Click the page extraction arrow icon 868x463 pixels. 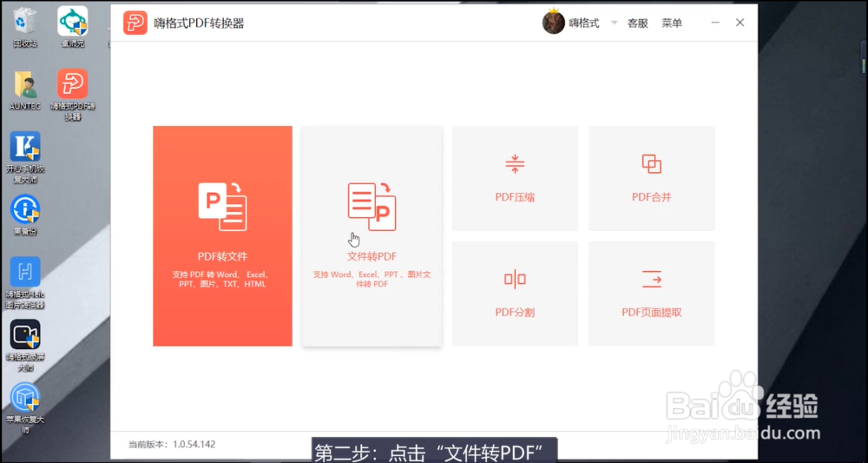click(652, 279)
